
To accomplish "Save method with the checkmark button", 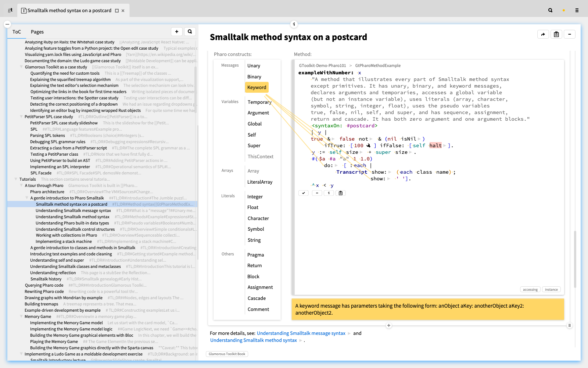I will coord(304,193).
